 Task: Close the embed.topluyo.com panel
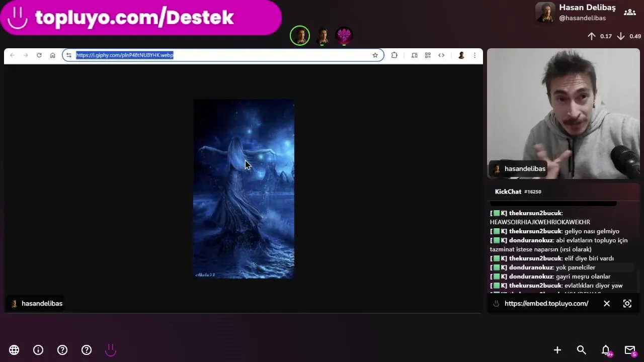607,304
